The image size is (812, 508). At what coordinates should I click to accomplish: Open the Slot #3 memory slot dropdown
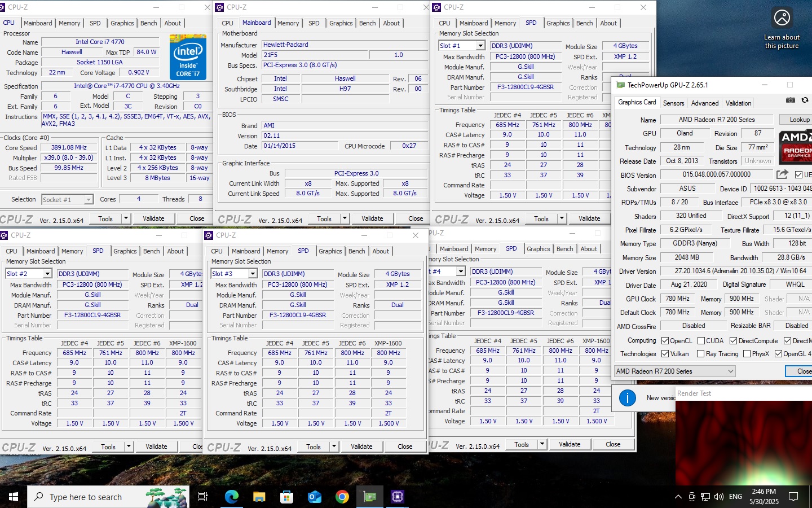pyautogui.click(x=253, y=274)
